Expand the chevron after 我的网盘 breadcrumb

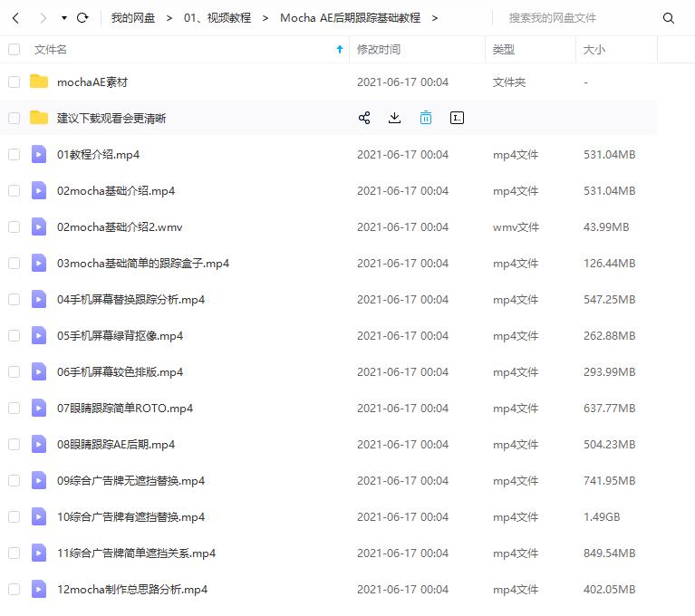coord(169,18)
